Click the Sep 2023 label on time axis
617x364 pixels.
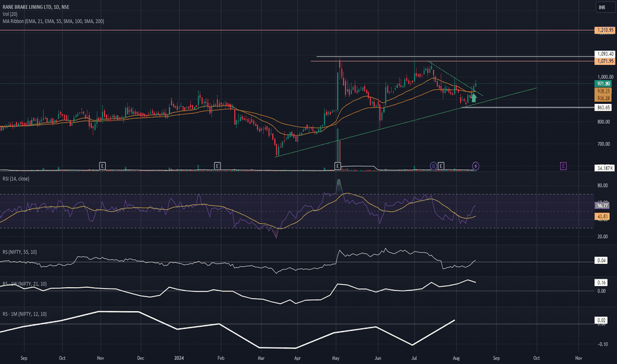[24, 358]
